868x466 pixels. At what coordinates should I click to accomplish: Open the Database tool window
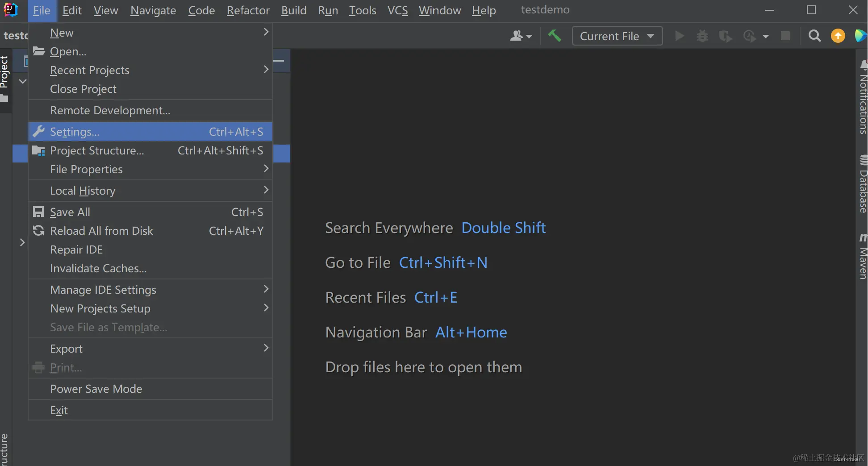pos(863,184)
